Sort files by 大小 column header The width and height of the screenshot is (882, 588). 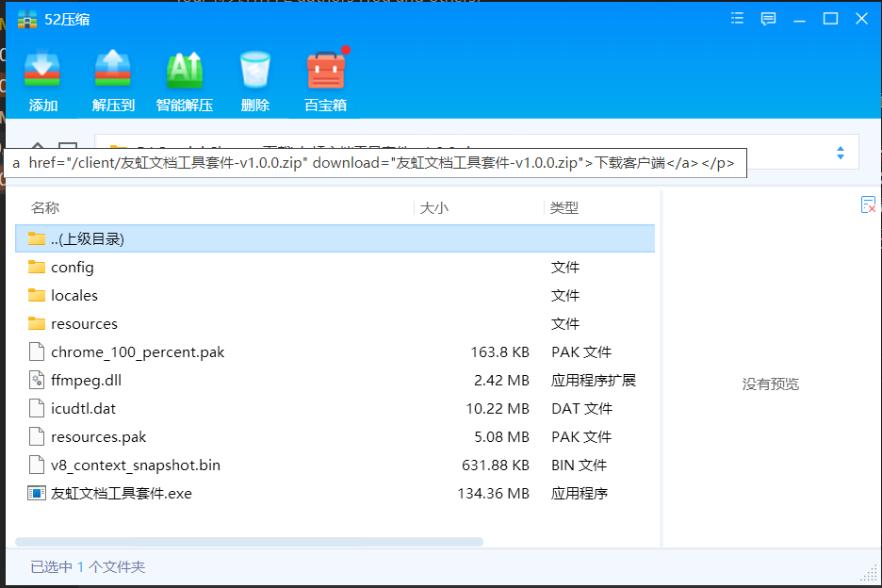pos(433,208)
